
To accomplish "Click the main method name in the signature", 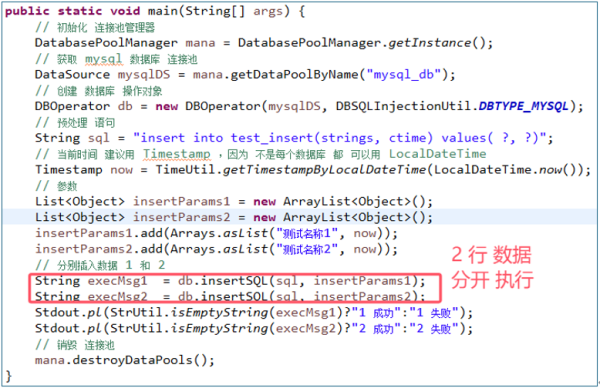I will coord(163,11).
